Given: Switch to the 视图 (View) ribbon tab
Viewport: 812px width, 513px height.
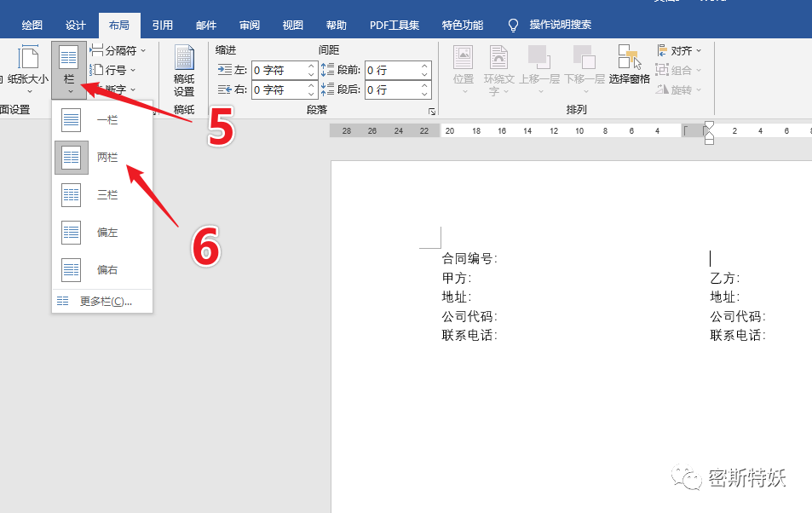Looking at the screenshot, I should pyautogui.click(x=292, y=25).
